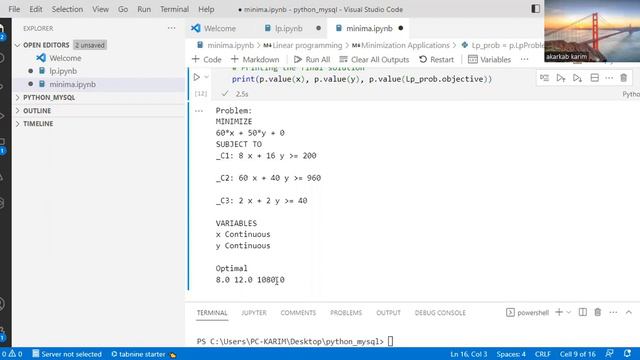Open cell more actions ellipsis

[609, 78]
